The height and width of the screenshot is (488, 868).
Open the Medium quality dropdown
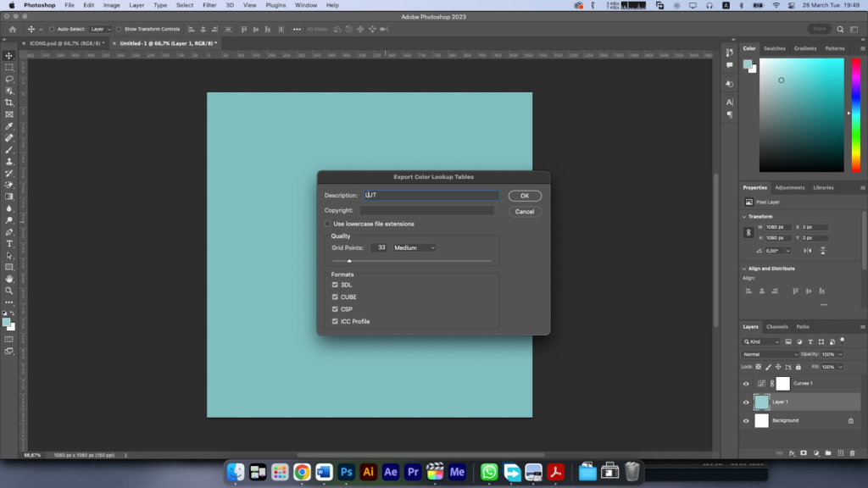(414, 248)
